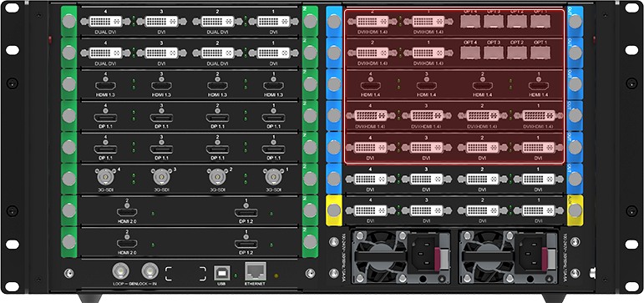Click 3G-SDI connector number 2
This screenshot has width=644, height=303.
216,177
